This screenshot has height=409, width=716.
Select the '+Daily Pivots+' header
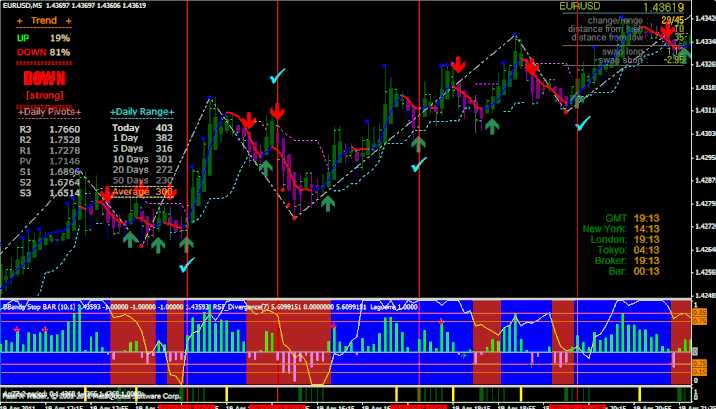pyautogui.click(x=50, y=111)
